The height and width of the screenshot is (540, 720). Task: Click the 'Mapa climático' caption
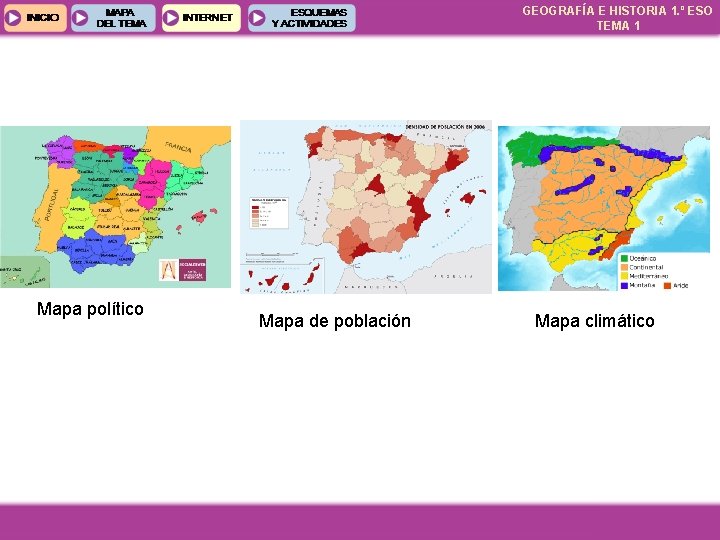tap(595, 321)
